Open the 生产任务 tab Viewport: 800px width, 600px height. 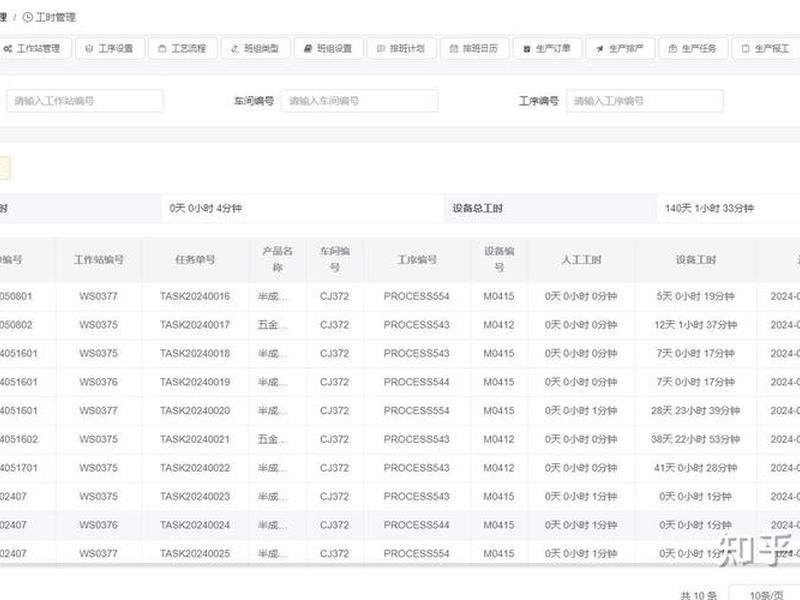coord(693,48)
